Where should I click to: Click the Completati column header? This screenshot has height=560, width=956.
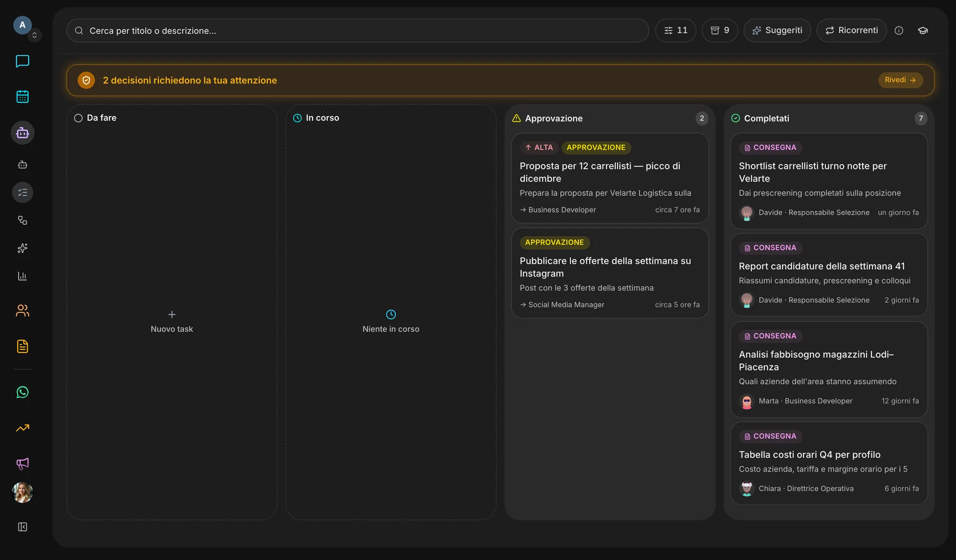pyautogui.click(x=829, y=118)
